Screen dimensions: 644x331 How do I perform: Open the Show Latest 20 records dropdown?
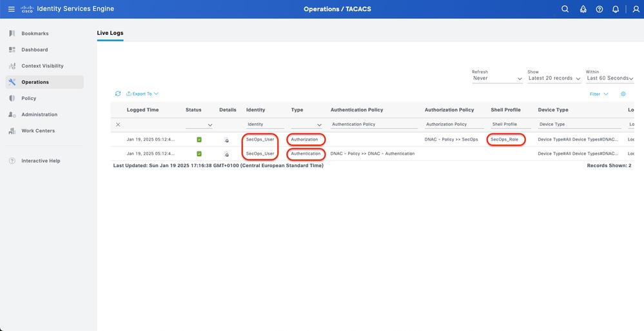click(554, 78)
